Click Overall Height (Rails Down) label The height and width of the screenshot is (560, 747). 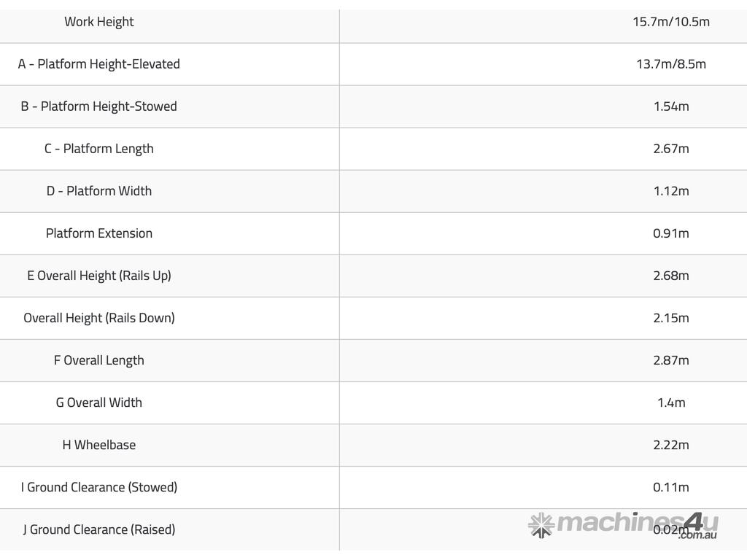[99, 317]
